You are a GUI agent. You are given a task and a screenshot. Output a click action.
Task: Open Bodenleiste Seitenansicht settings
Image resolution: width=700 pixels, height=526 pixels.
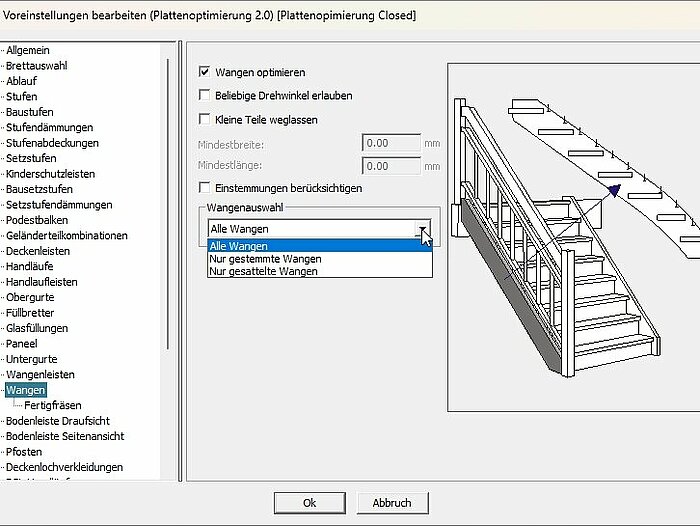tap(65, 436)
